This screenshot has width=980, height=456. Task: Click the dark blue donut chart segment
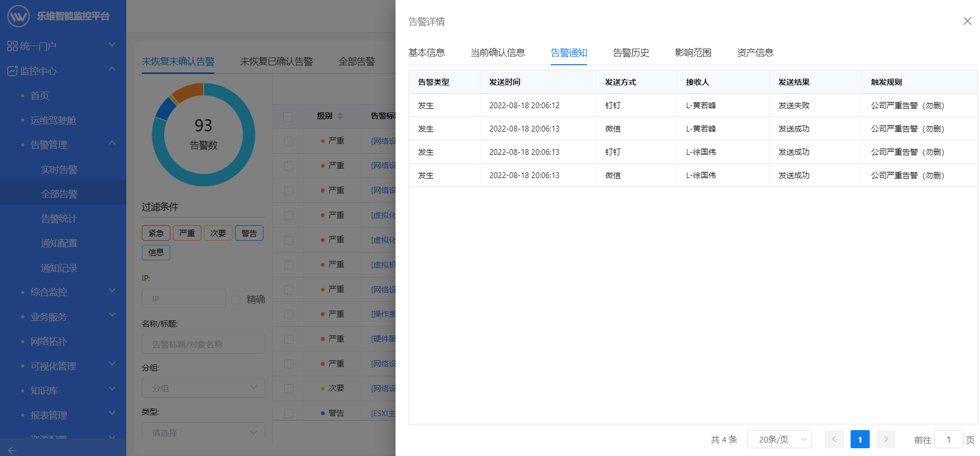(x=166, y=108)
